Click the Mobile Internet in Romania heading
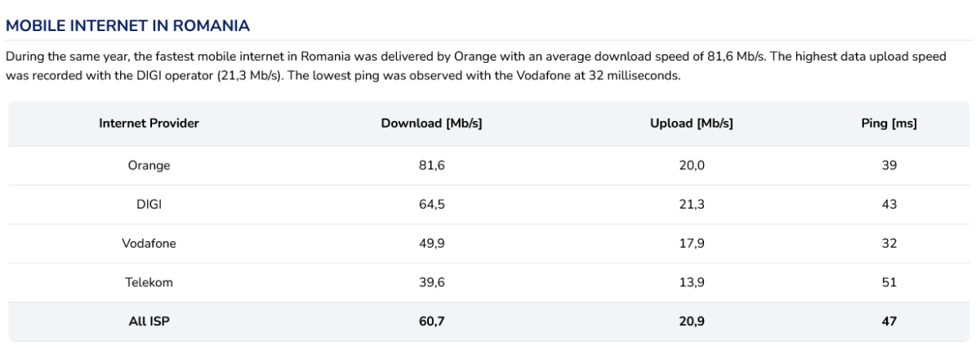The image size is (980, 359). point(127,26)
